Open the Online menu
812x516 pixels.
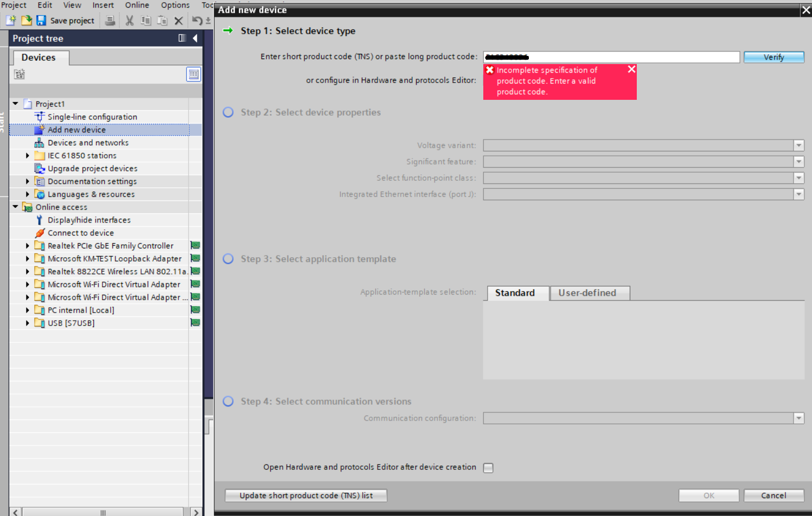137,5
